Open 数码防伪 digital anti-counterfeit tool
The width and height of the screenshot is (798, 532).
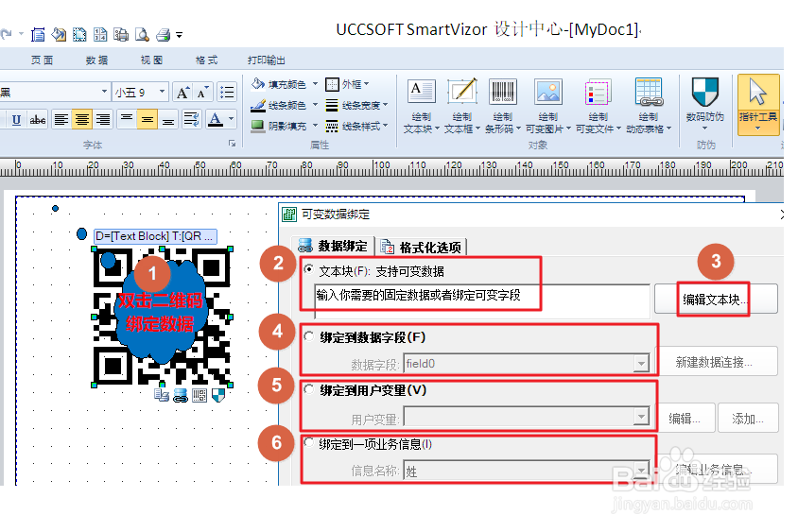click(x=704, y=104)
